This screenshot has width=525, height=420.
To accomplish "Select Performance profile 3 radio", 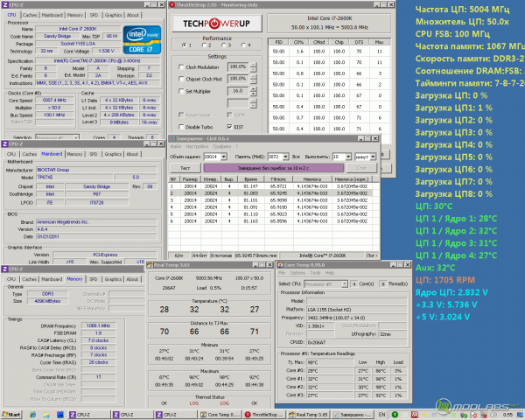I will point(224,45).
